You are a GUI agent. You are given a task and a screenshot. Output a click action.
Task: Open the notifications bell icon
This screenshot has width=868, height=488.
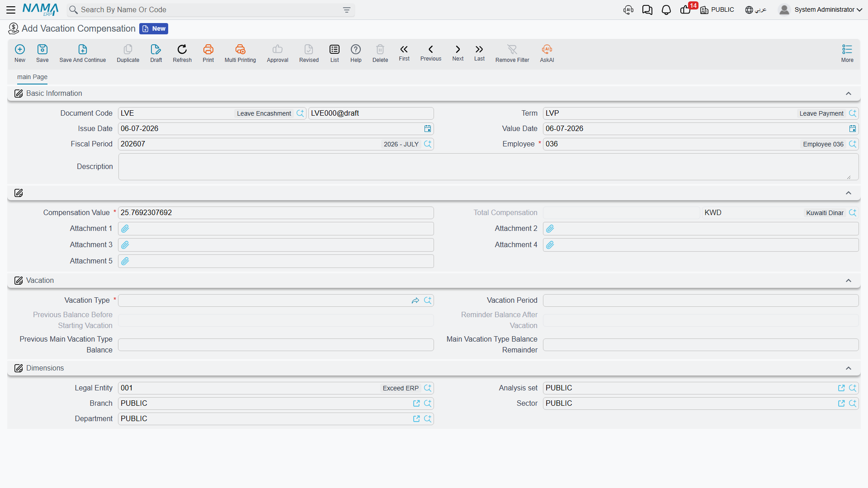tap(666, 10)
